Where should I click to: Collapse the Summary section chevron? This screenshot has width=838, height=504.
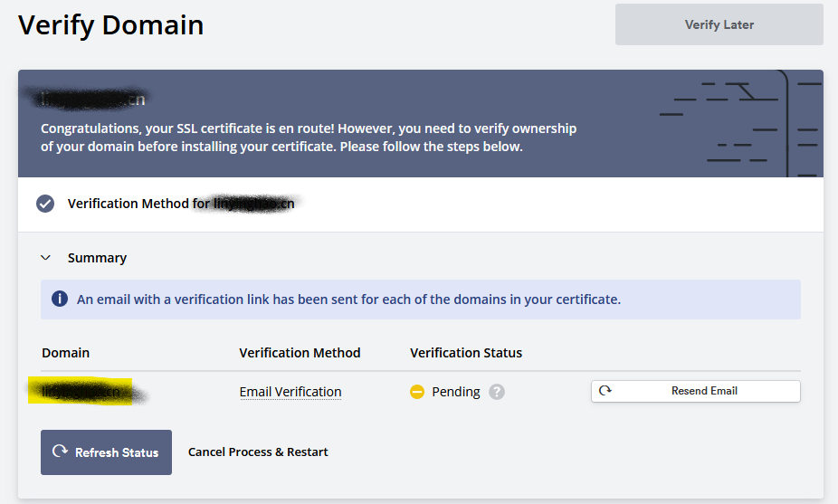pyautogui.click(x=46, y=258)
